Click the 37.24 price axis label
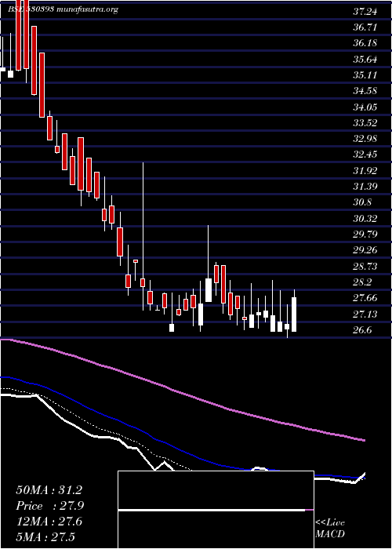Viewport: 392px width, 549px height. [365, 13]
